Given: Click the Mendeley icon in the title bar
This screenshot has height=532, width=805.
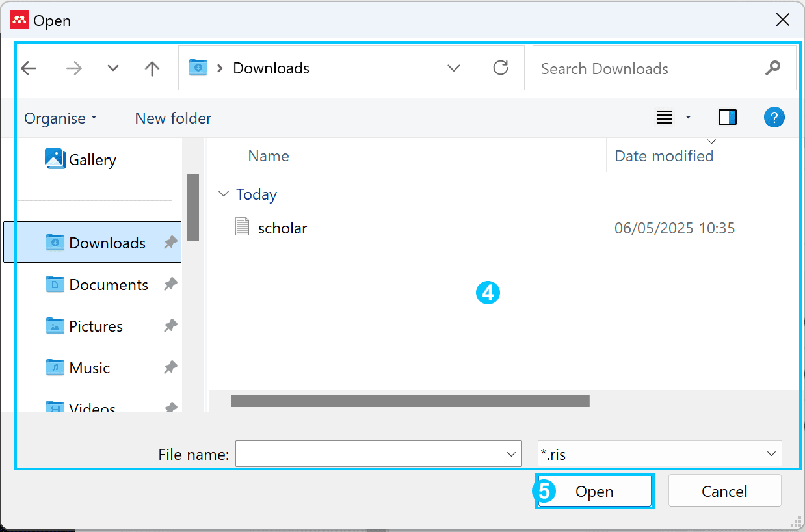Looking at the screenshot, I should coord(20,20).
